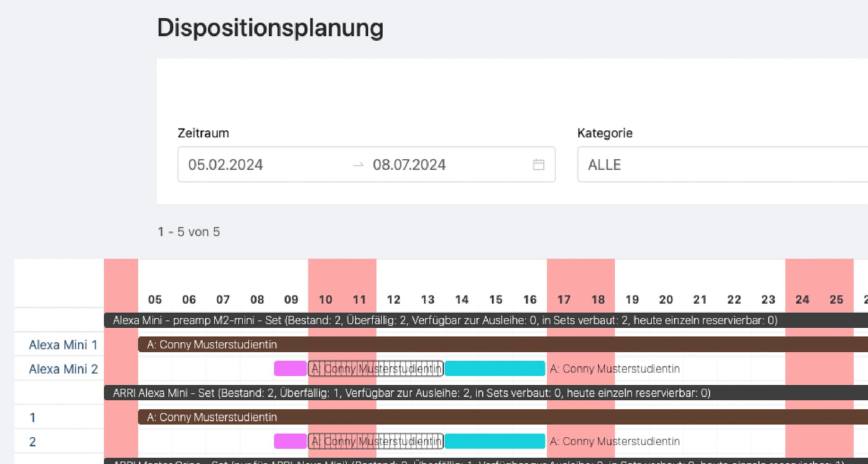The height and width of the screenshot is (464, 868).
Task: Click the cyan block in row 2
Action: [x=494, y=441]
